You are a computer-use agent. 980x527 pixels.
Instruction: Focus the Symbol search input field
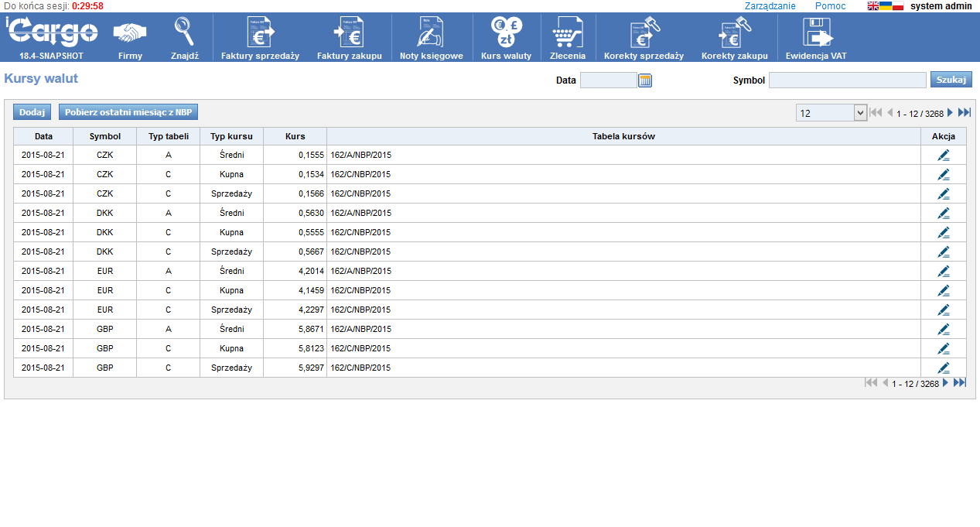click(847, 80)
